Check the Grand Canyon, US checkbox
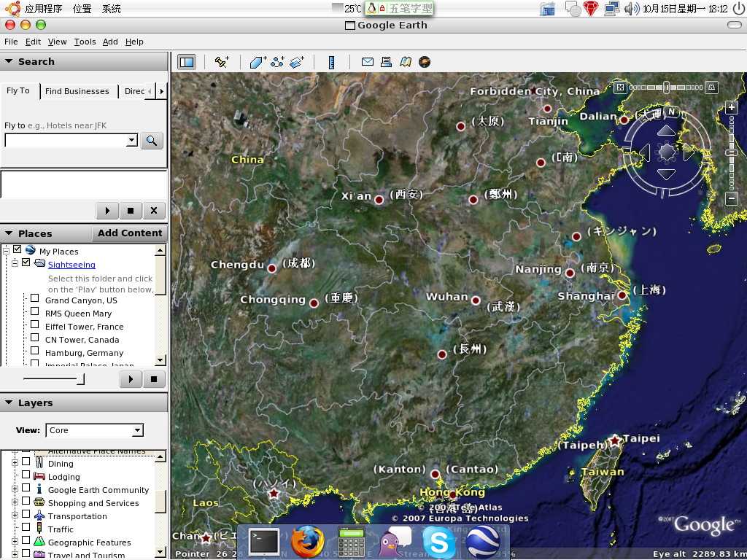This screenshot has height=560, width=747. 35,298
